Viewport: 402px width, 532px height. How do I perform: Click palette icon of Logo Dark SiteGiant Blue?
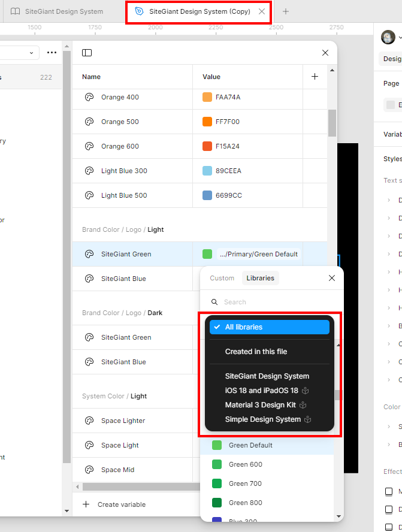(89, 362)
